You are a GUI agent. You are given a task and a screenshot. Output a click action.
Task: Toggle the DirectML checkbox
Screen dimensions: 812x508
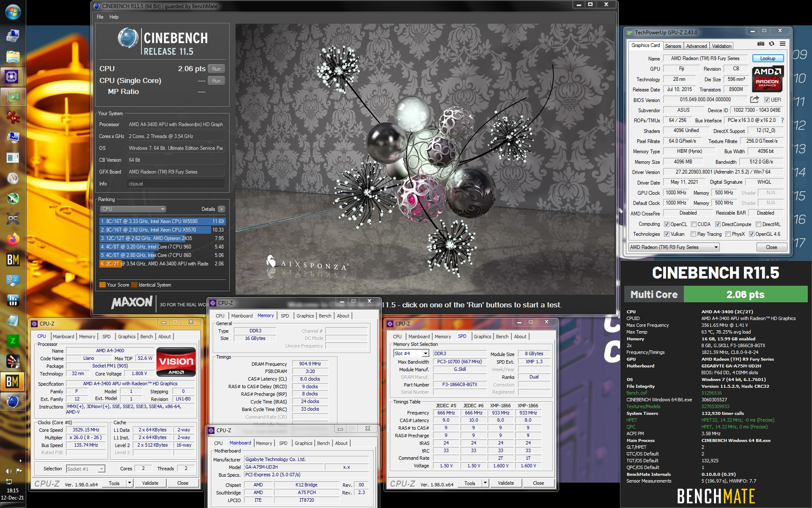[758, 224]
